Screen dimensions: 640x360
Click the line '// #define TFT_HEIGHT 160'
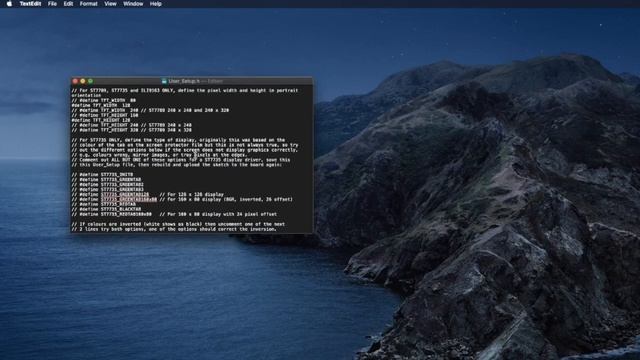pos(105,115)
